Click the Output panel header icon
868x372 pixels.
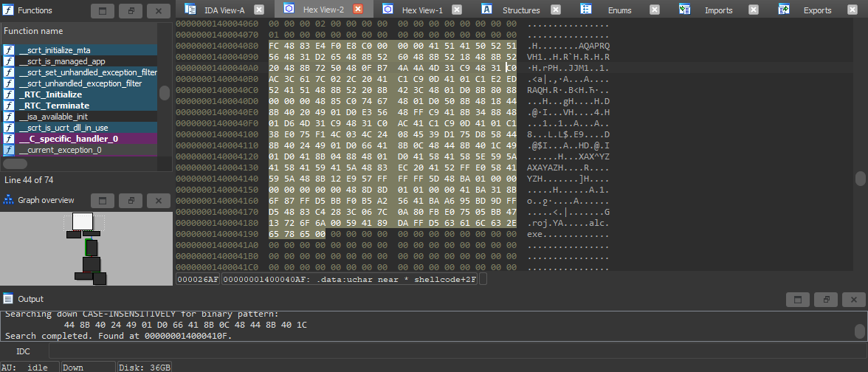(x=9, y=299)
